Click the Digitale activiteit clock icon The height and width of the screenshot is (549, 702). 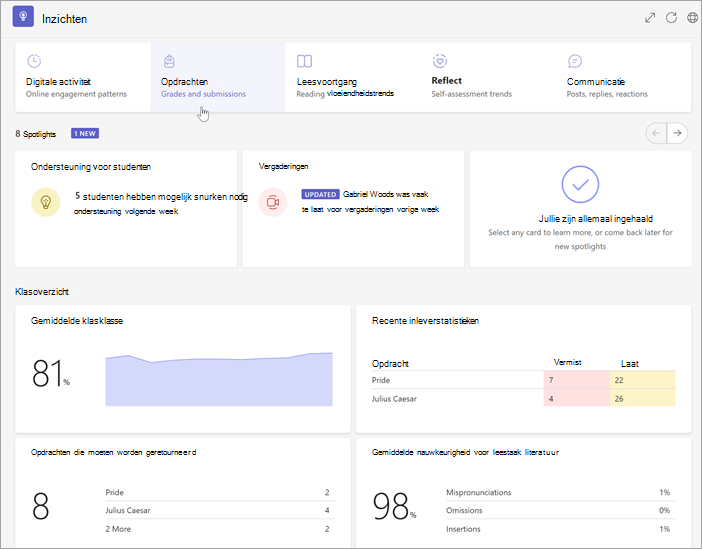click(x=34, y=60)
